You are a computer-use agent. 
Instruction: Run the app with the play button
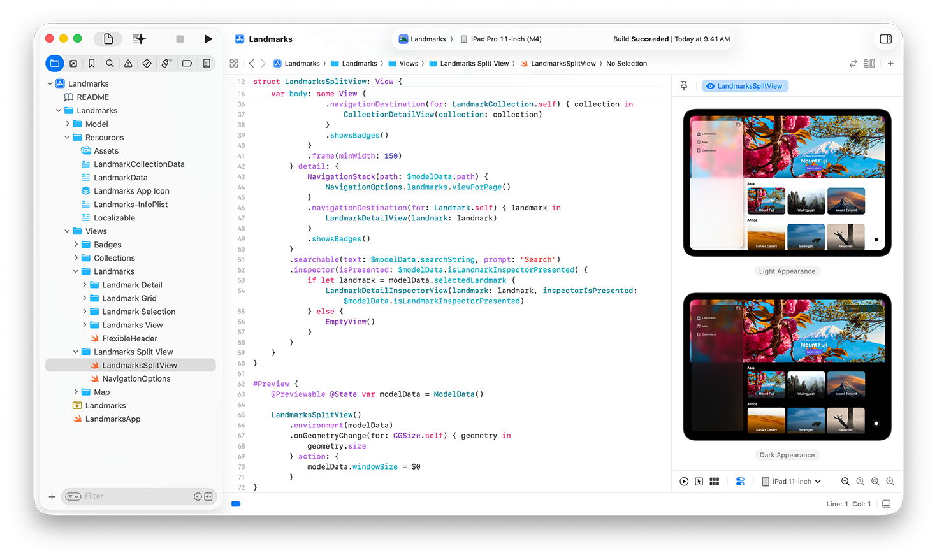pyautogui.click(x=208, y=39)
